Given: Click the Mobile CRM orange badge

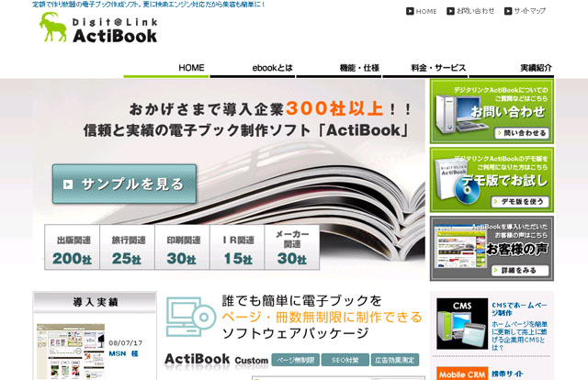Looking at the screenshot, I should pyautogui.click(x=462, y=374).
